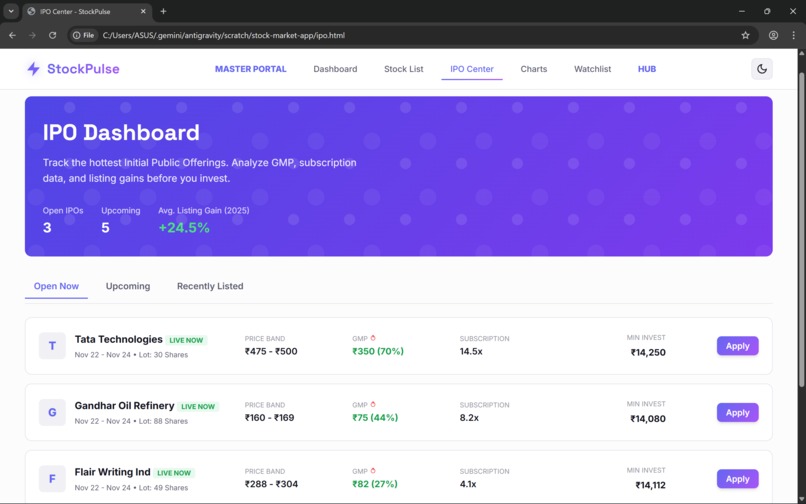Click the ₹14,080 minimum investment
The width and height of the screenshot is (806, 504).
[x=648, y=419]
